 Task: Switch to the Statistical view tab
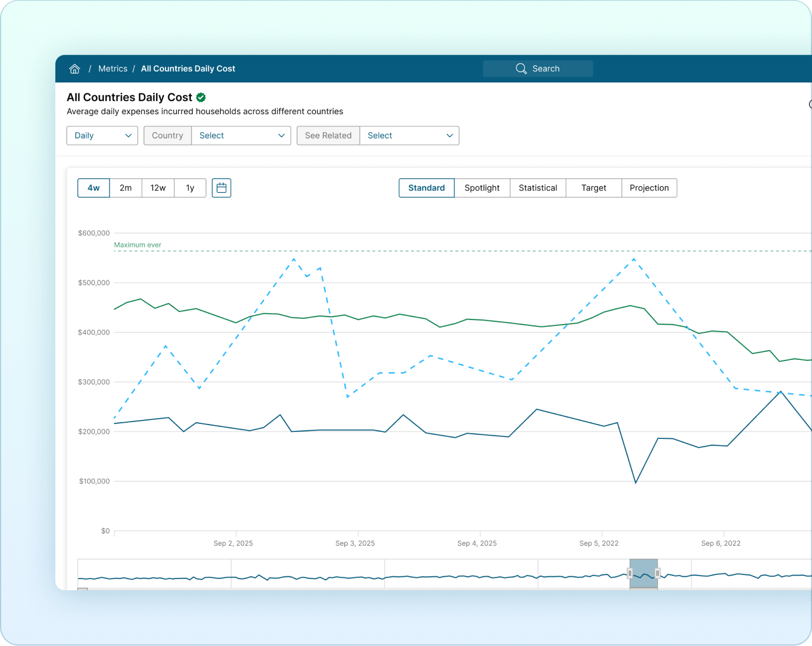click(537, 187)
